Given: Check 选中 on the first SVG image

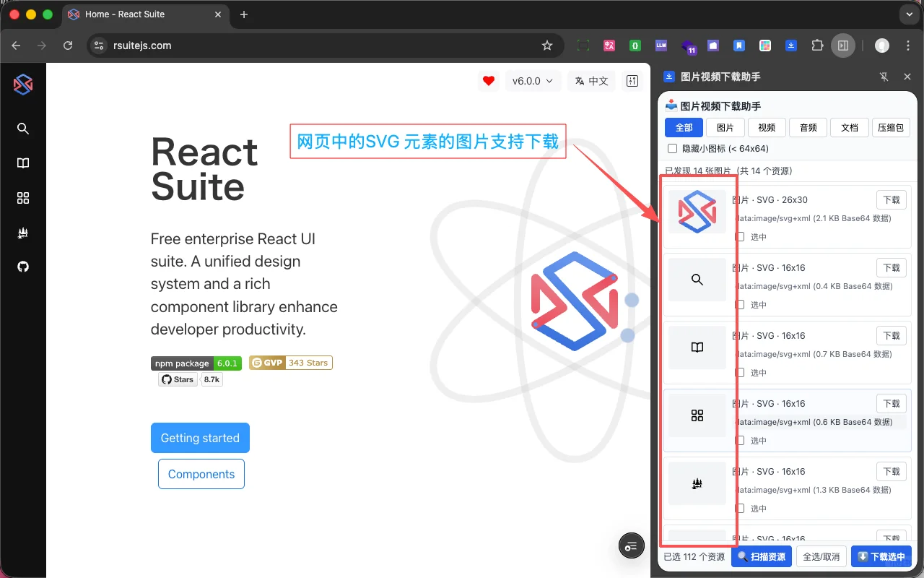Looking at the screenshot, I should tap(741, 236).
